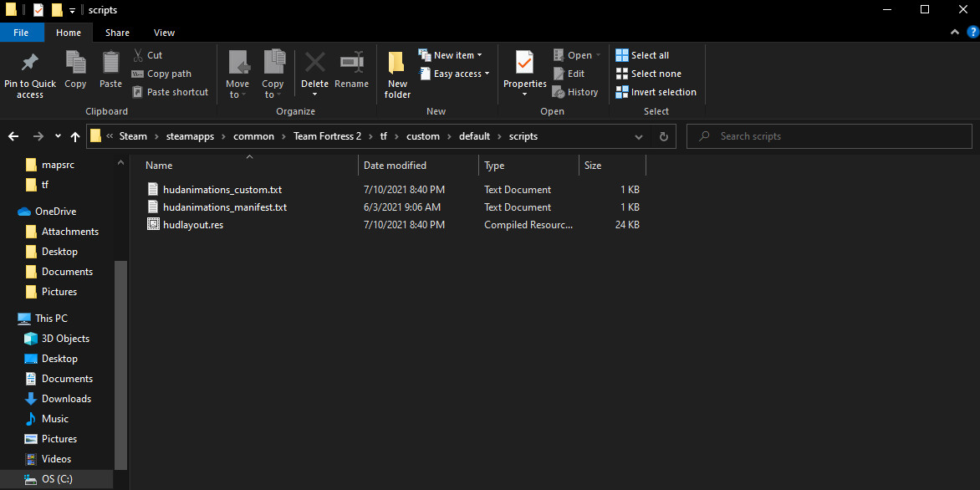
Task: Go up one folder level
Action: click(x=75, y=136)
